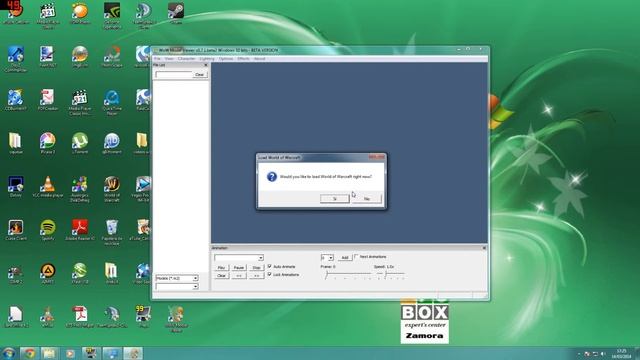Select the ImgBurn desktop icon

80,57
